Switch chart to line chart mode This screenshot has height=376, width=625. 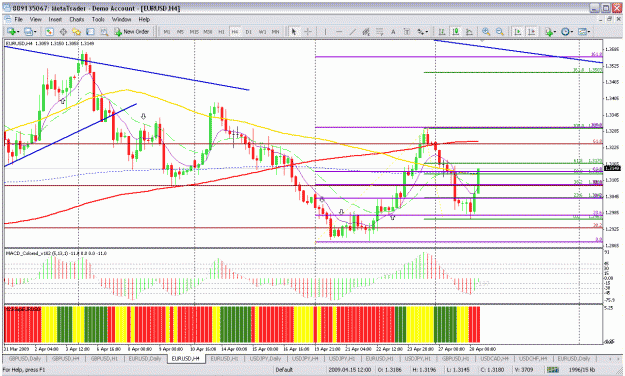click(469, 31)
